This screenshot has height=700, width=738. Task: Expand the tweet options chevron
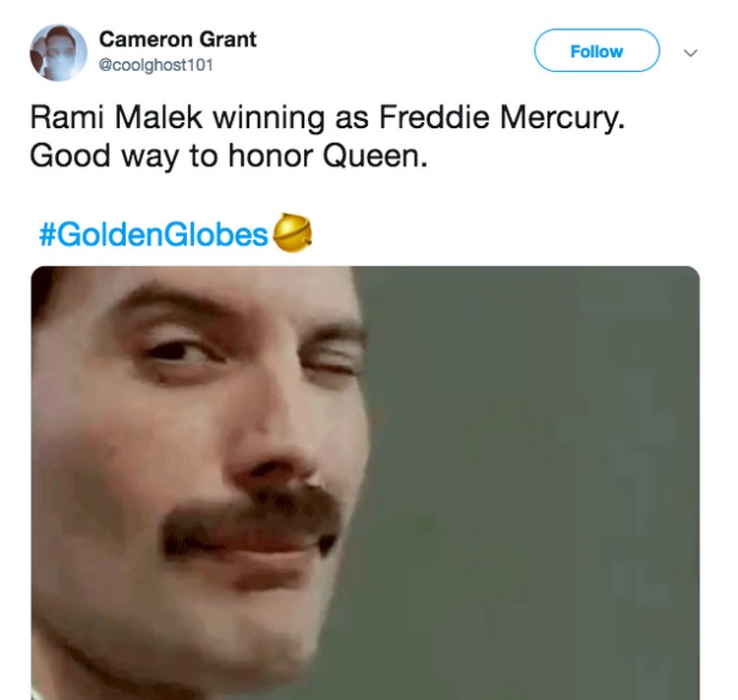(691, 53)
